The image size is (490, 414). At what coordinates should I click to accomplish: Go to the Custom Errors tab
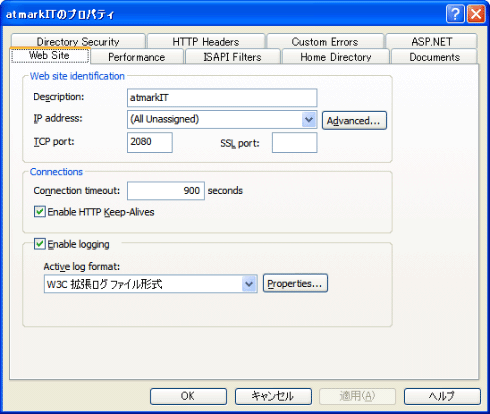[325, 41]
